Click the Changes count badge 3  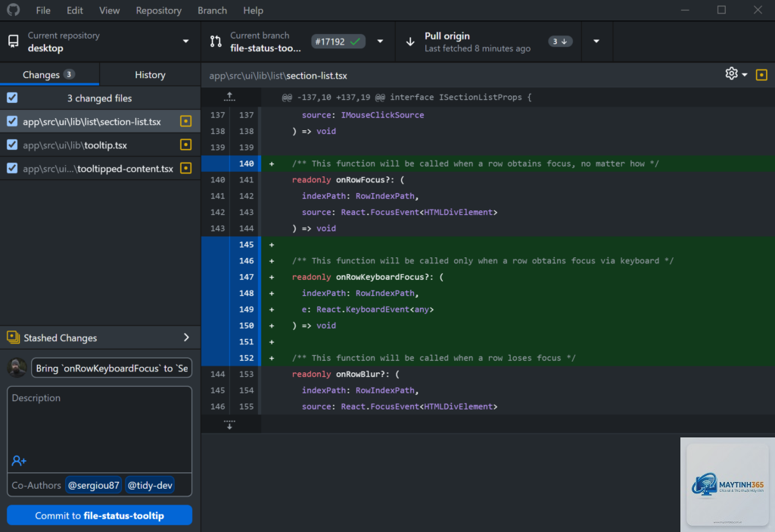(69, 75)
